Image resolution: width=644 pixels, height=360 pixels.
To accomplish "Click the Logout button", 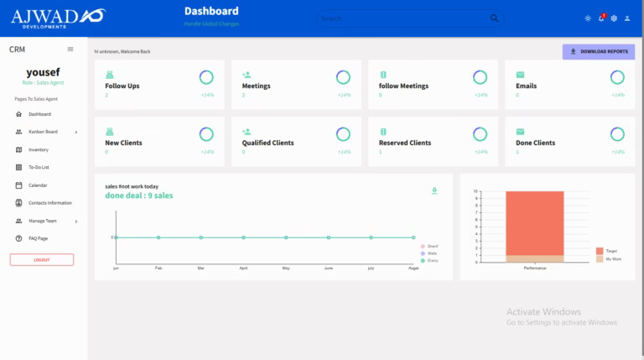I will [x=42, y=259].
